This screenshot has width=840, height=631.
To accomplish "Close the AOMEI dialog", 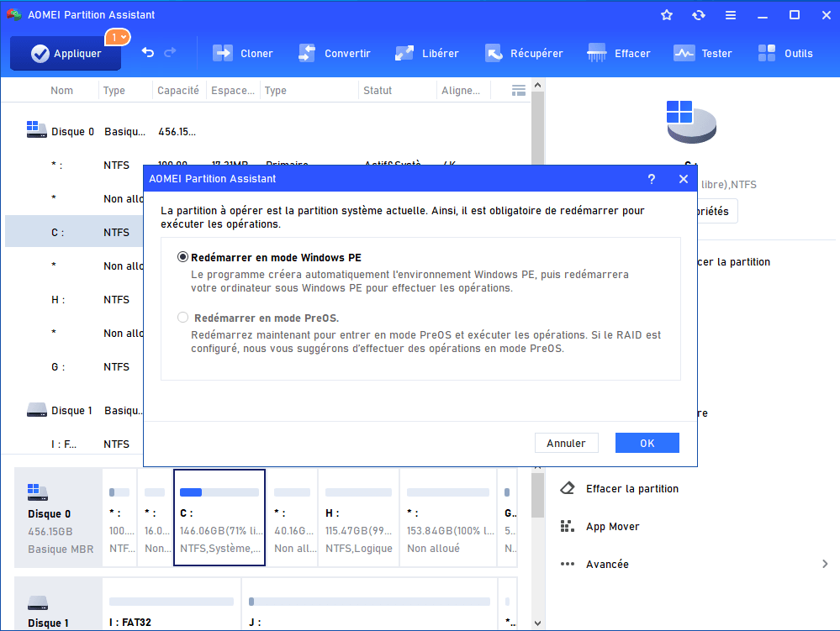I will [683, 179].
